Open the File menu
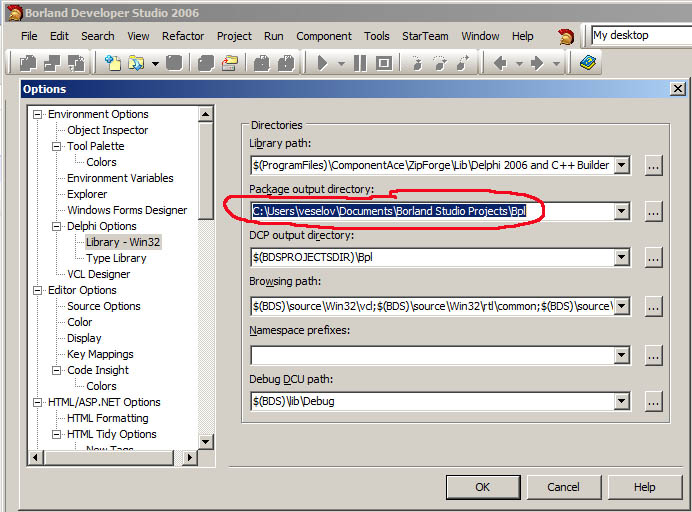 pos(29,36)
